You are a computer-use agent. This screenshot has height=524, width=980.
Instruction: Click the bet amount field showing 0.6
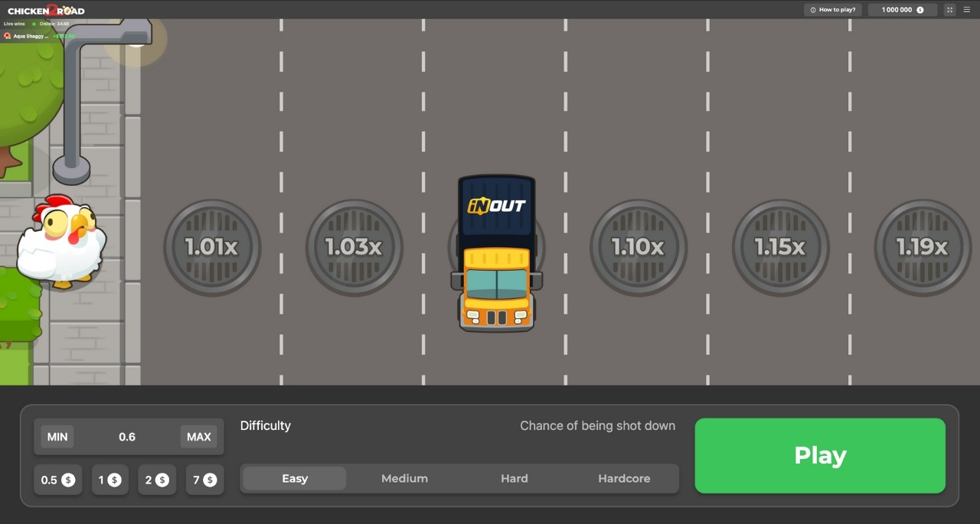pyautogui.click(x=127, y=437)
